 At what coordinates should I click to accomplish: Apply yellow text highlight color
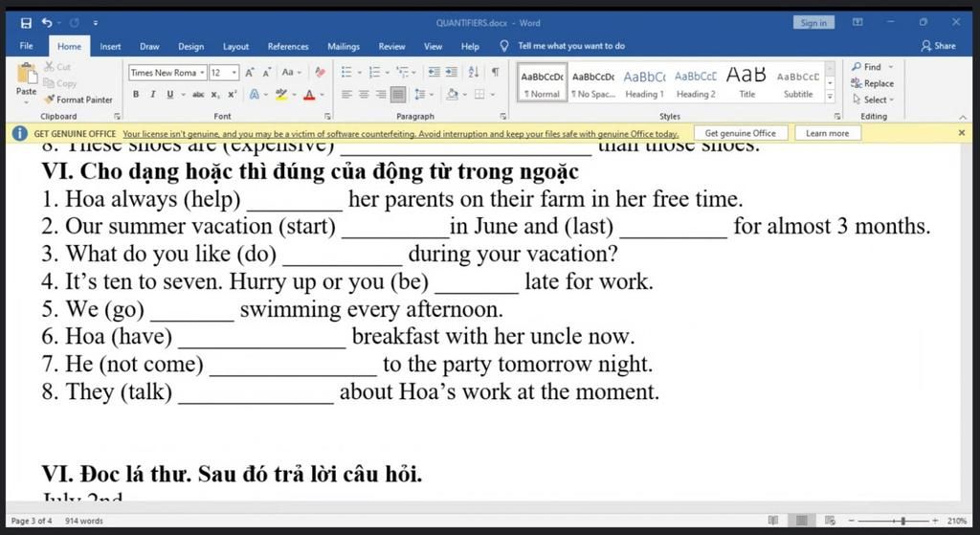pyautogui.click(x=281, y=95)
